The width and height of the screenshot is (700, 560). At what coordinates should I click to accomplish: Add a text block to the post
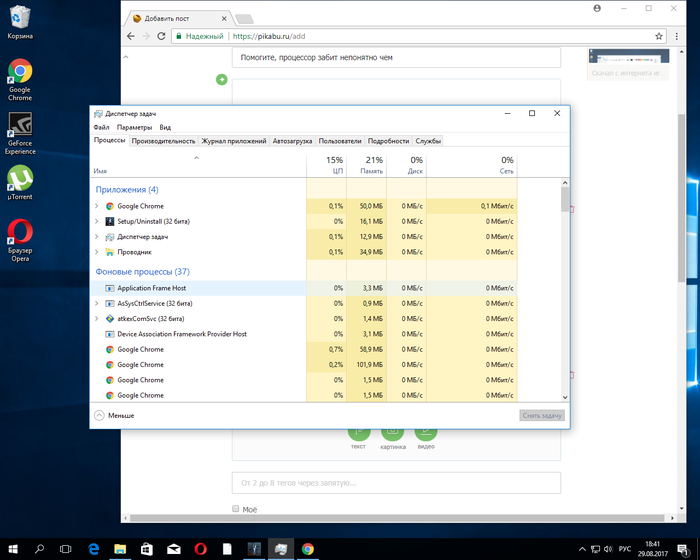358,436
